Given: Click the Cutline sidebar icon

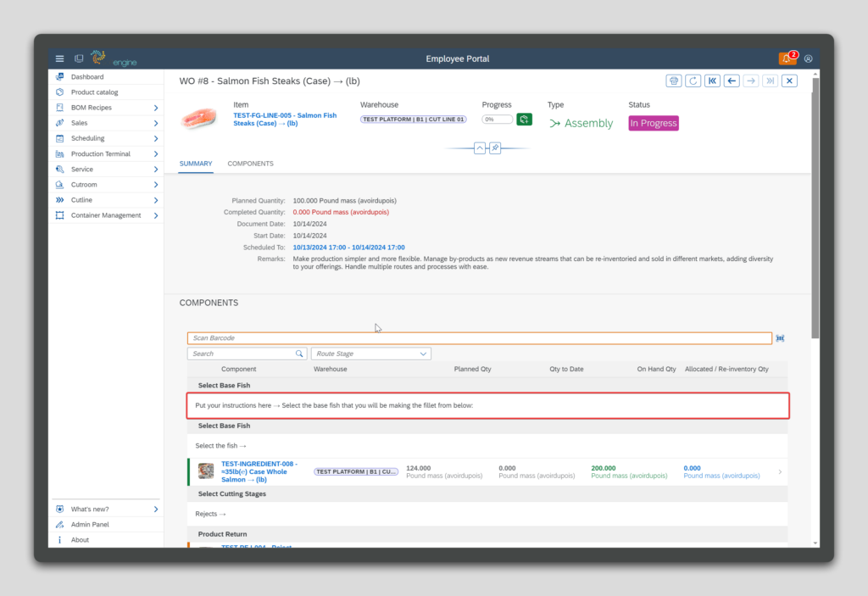Looking at the screenshot, I should coord(60,200).
